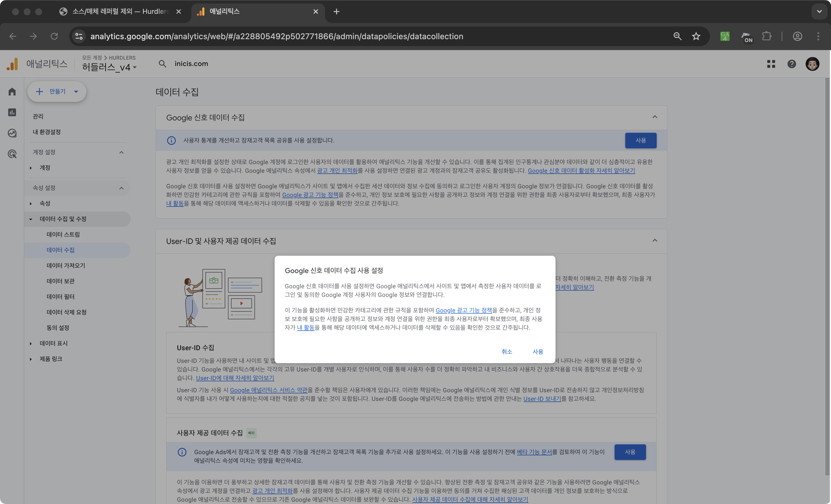Collapse 데이터 수집 및 수정 tree item
The image size is (831, 504).
(x=31, y=219)
